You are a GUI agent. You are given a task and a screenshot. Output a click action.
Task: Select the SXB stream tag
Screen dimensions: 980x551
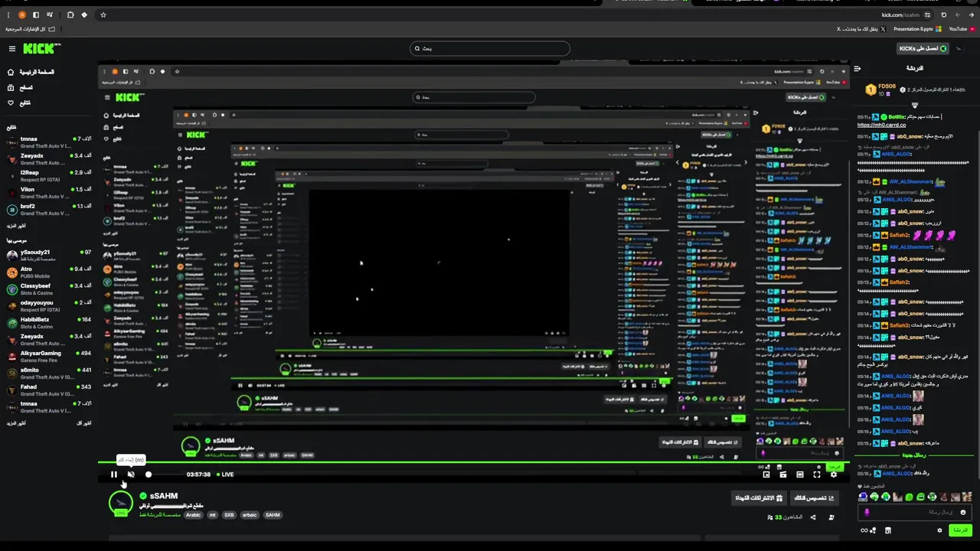(229, 515)
